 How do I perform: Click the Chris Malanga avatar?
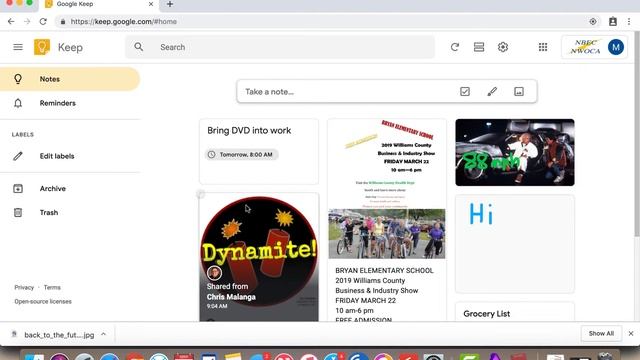point(214,273)
